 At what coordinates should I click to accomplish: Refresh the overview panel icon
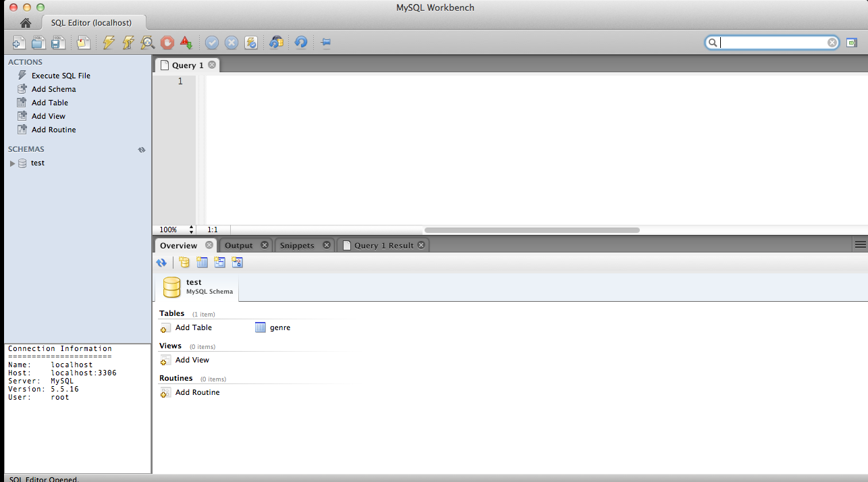point(161,263)
